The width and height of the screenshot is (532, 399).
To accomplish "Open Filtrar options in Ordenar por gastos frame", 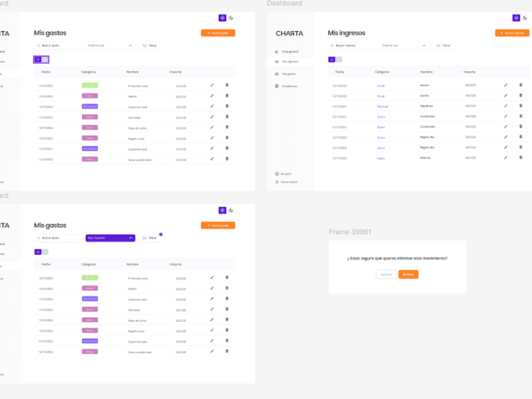I will tap(150, 45).
